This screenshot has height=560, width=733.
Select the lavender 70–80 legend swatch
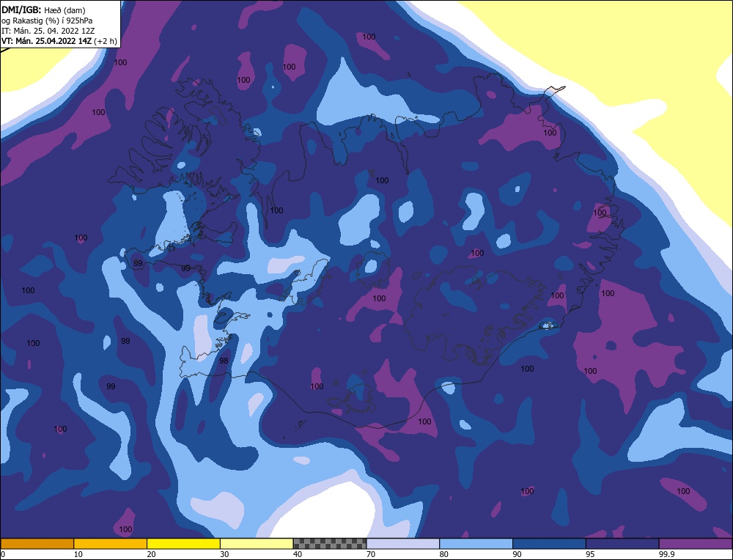(403, 543)
